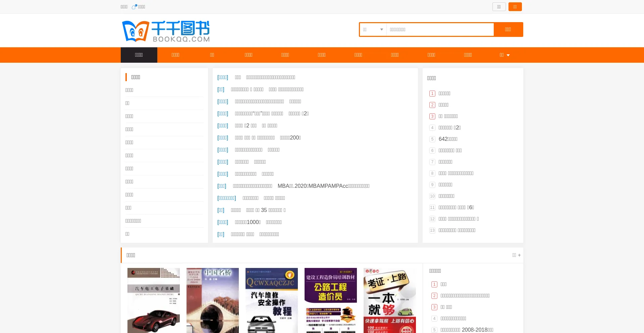The height and width of the screenshot is (333, 644).
Task: Click rank badge number 10 in the sidebar list
Action: pyautogui.click(x=432, y=196)
